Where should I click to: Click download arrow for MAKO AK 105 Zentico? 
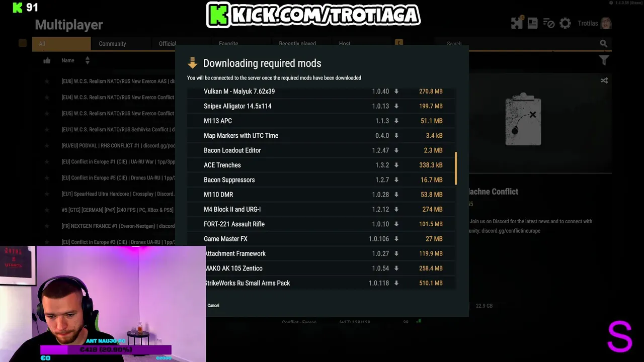(396, 268)
